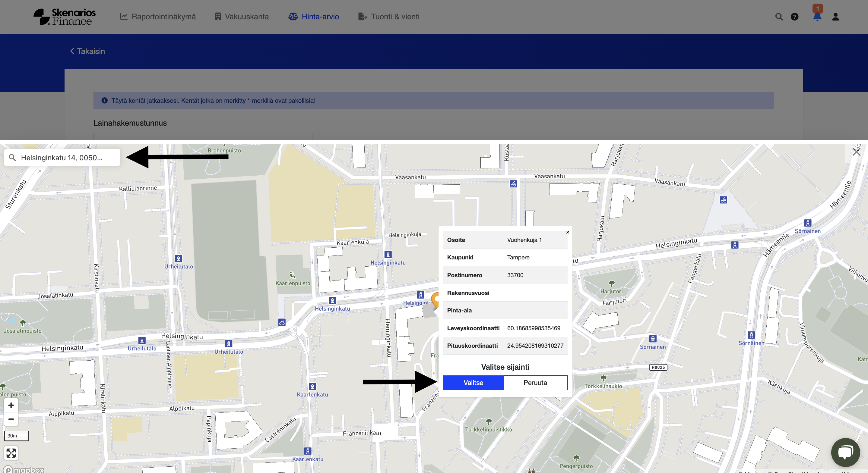
Task: Close the map overlay with X
Action: pyautogui.click(x=856, y=152)
